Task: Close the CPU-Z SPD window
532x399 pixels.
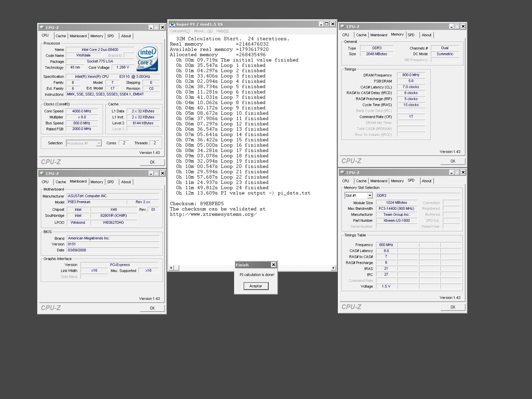Action: (x=463, y=172)
